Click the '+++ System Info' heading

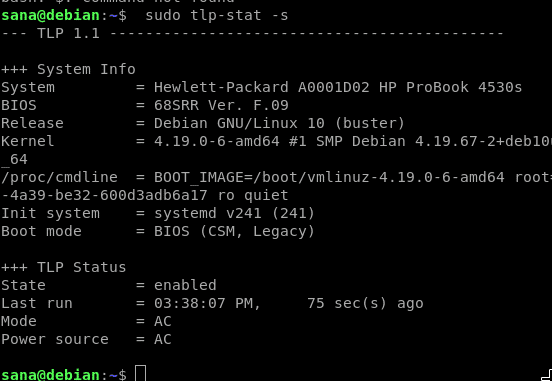click(69, 69)
